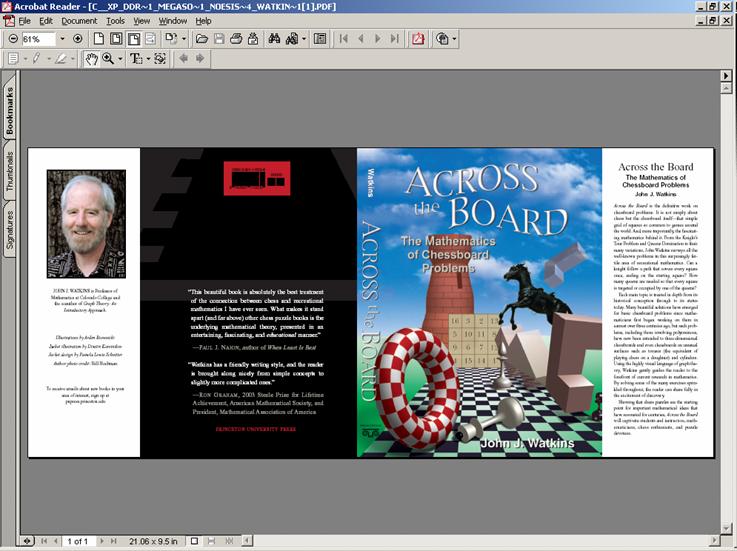
Task: Click the zoom out minus button
Action: (x=12, y=39)
